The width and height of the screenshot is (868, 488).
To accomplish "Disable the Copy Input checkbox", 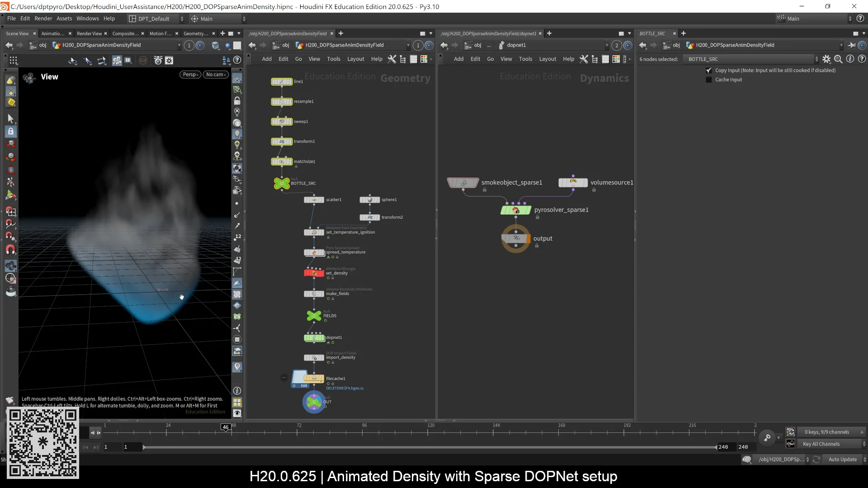I will [x=709, y=70].
